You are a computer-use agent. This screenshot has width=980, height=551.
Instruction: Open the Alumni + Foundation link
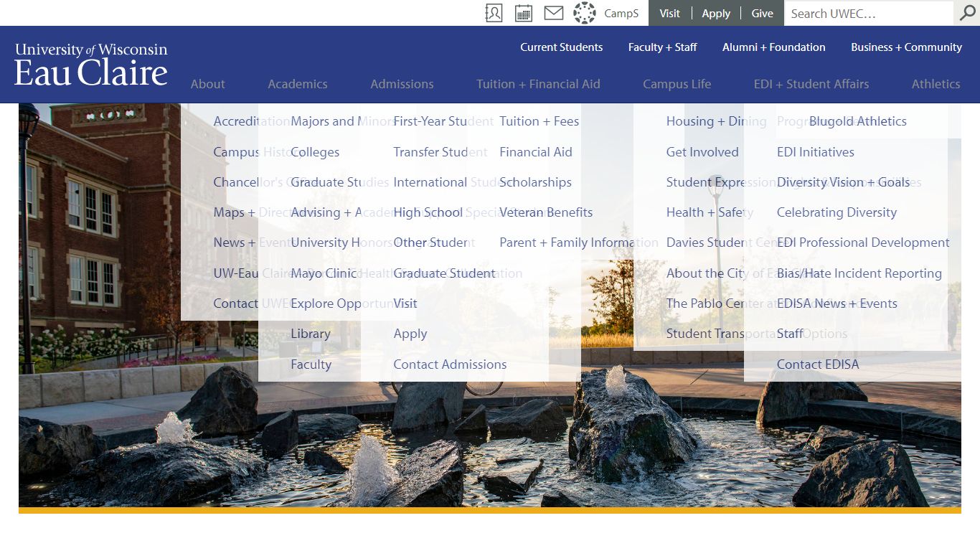[x=774, y=47]
